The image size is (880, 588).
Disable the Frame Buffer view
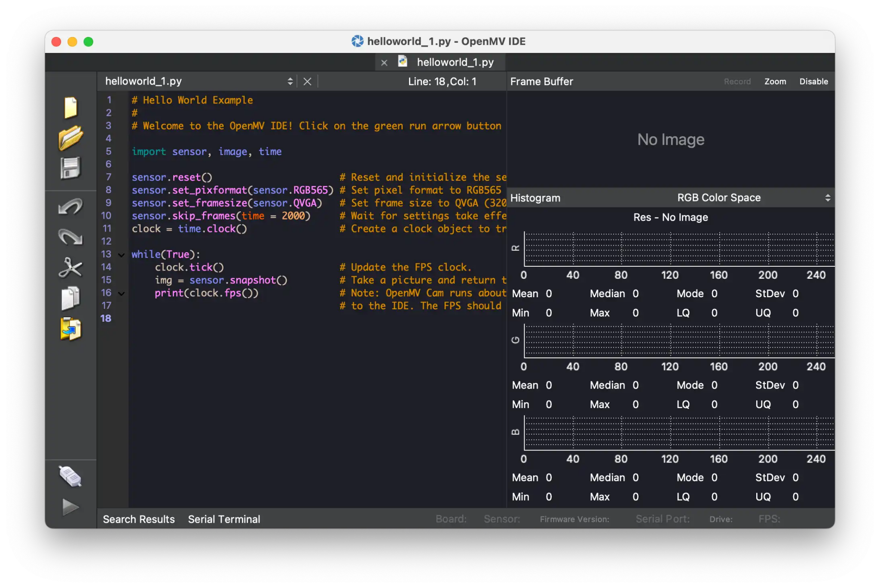click(x=813, y=81)
